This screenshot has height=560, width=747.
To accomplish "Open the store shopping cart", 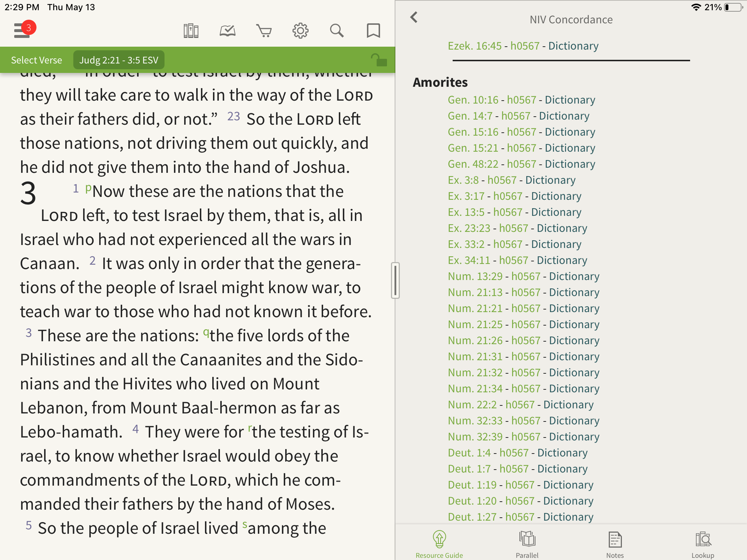I will 264,31.
